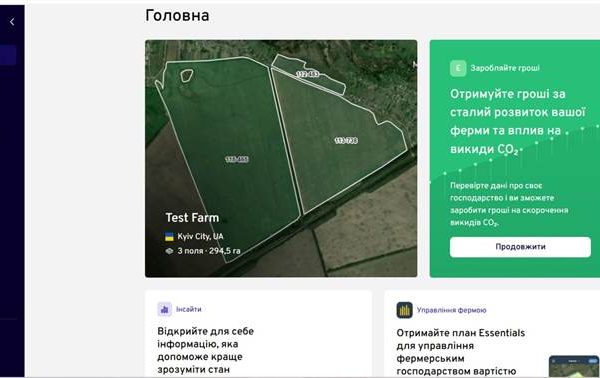Open the insights card description text
Screen dimensions: 600x378
pyautogui.click(x=205, y=350)
